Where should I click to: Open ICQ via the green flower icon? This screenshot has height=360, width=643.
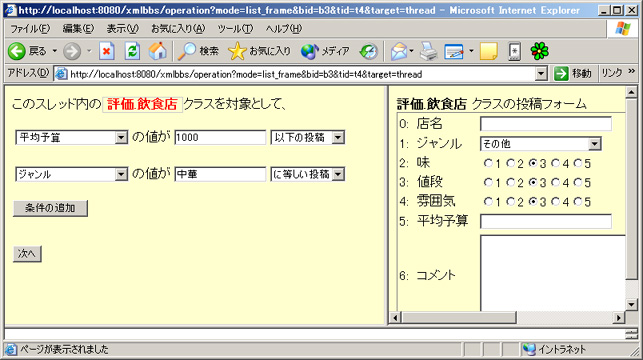tap(539, 51)
